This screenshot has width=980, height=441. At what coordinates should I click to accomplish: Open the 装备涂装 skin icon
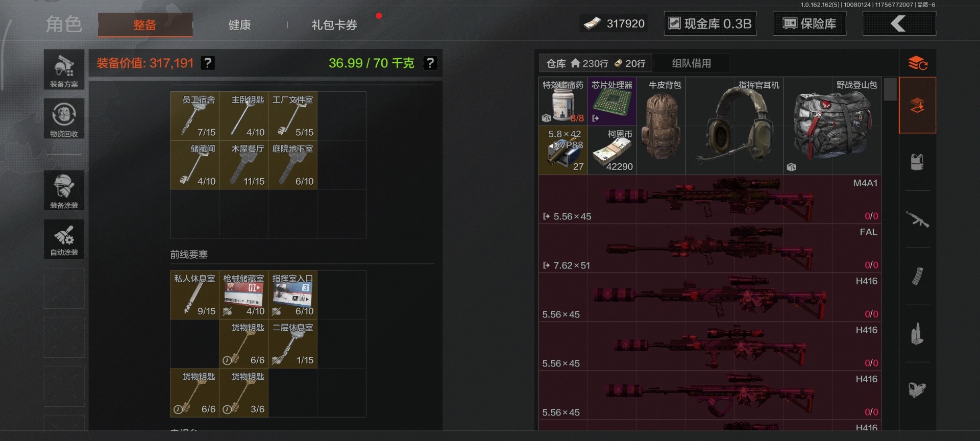pyautogui.click(x=64, y=190)
